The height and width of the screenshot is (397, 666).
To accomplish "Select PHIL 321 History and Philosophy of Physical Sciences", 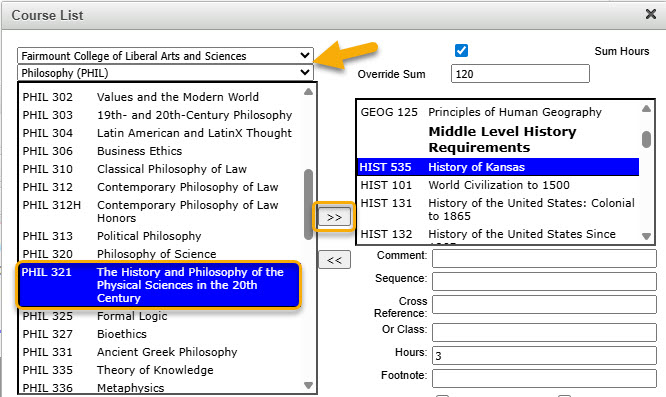I will (x=159, y=285).
